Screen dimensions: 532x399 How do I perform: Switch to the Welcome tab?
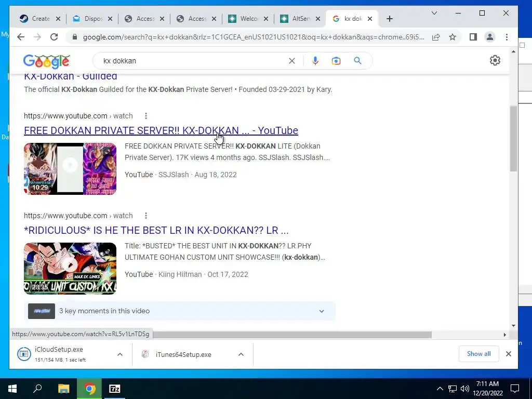[x=247, y=19]
